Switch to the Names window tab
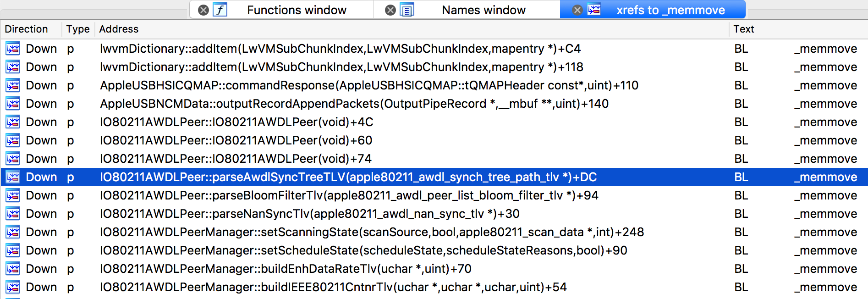The width and height of the screenshot is (868, 299). pyautogui.click(x=483, y=10)
